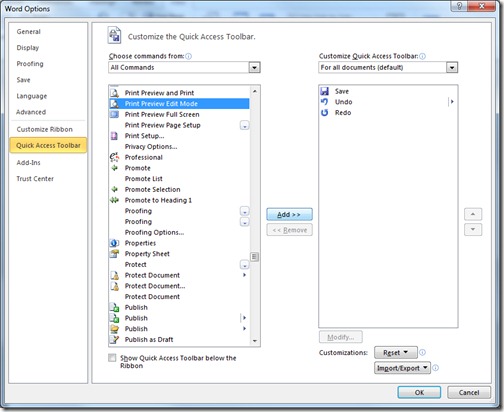Viewport: 504px width, 412px height.
Task: Click the Promote to Heading 1 double-arrow icon
Action: (114, 200)
